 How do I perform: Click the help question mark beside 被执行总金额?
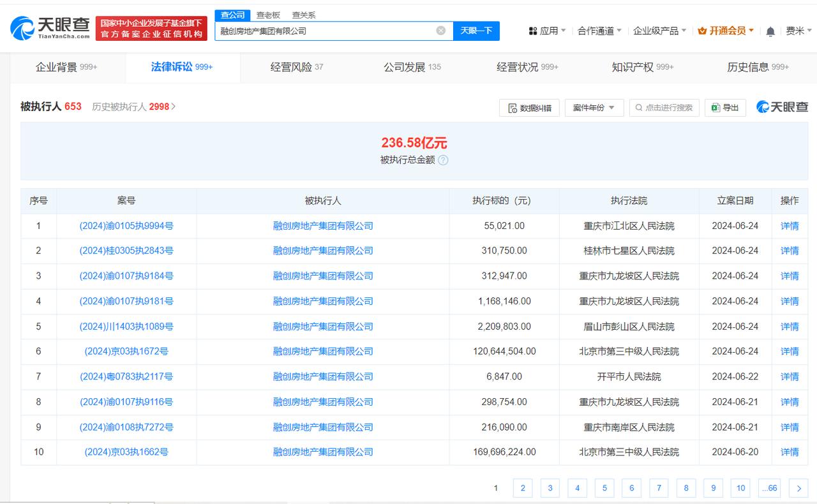443,160
